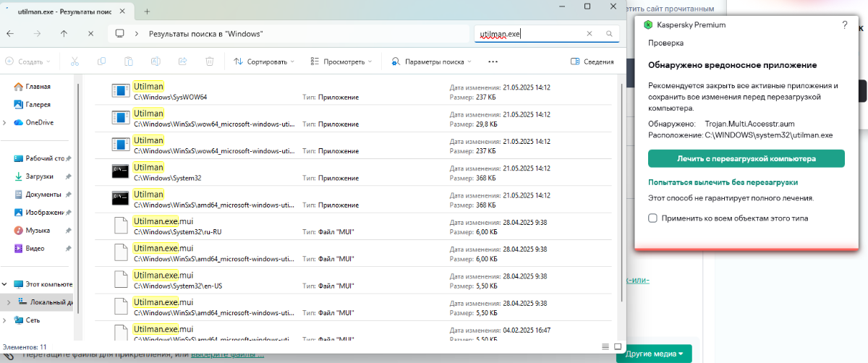Screen dimensions: 868x363
Task: Open the Kaspersky help question mark
Action: coord(845,25)
